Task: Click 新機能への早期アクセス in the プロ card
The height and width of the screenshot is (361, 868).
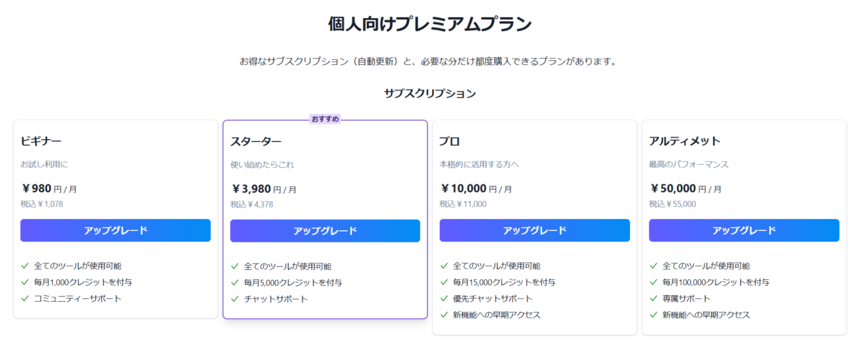Action: (x=497, y=315)
